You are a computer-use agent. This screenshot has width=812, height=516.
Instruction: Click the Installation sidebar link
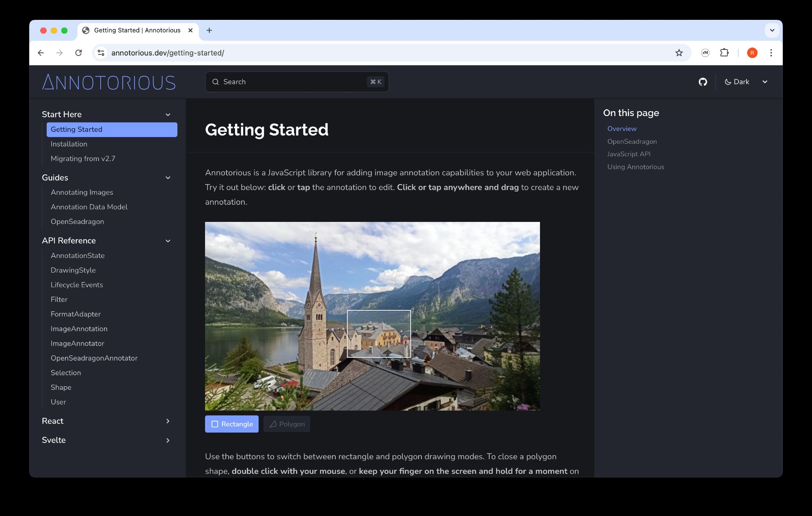coord(69,144)
